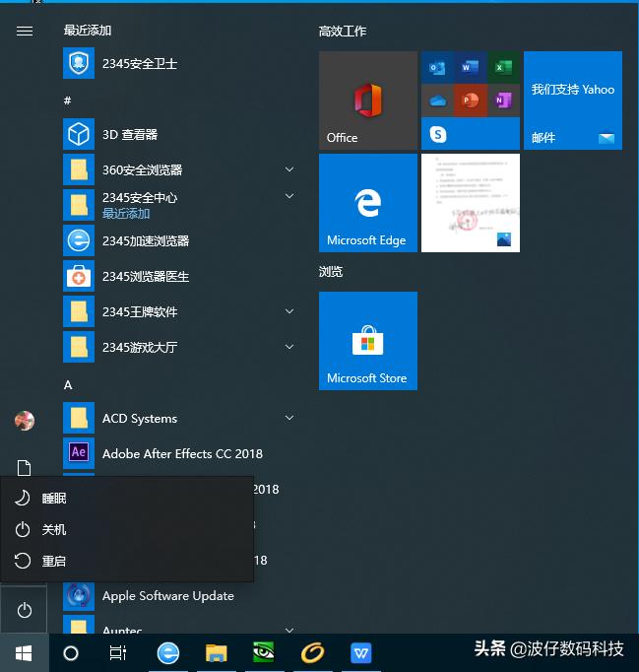Open the user account avatar
The height and width of the screenshot is (672, 639).
pyautogui.click(x=25, y=421)
